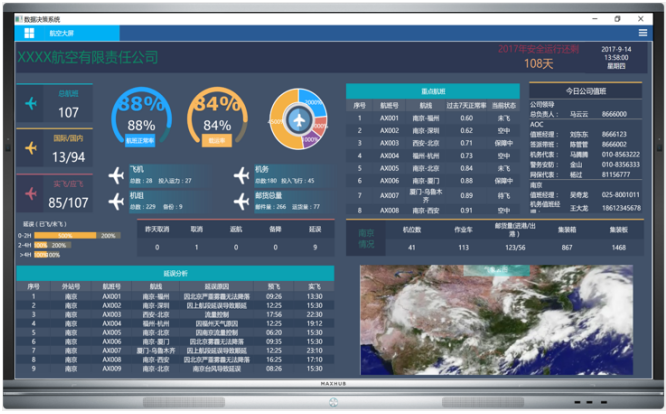The height and width of the screenshot is (414, 666).
Task: Click the 航班正常率 label under 88%
Action: coord(140,141)
